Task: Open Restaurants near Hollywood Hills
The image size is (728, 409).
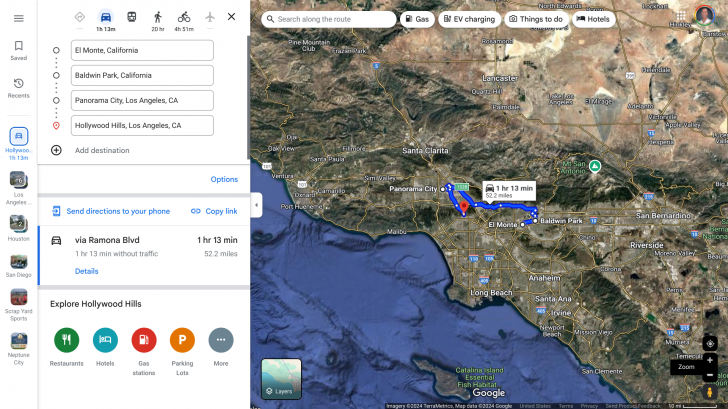Action: coord(66,340)
